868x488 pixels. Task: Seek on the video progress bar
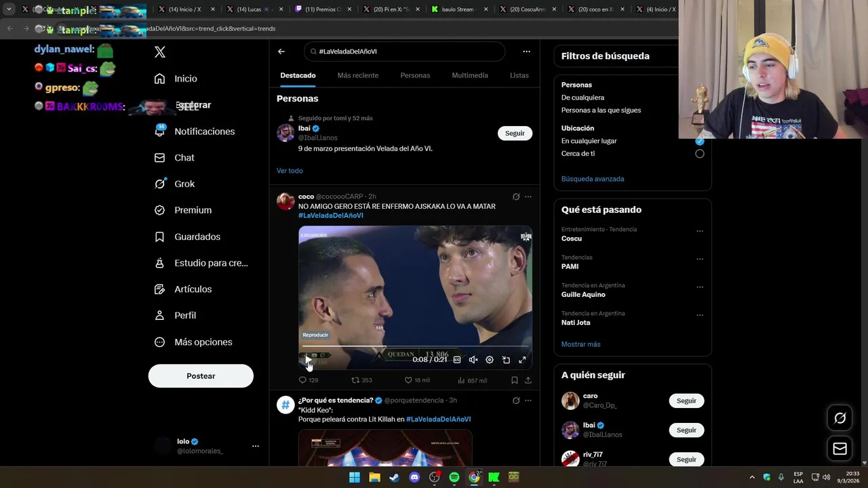[x=415, y=346]
